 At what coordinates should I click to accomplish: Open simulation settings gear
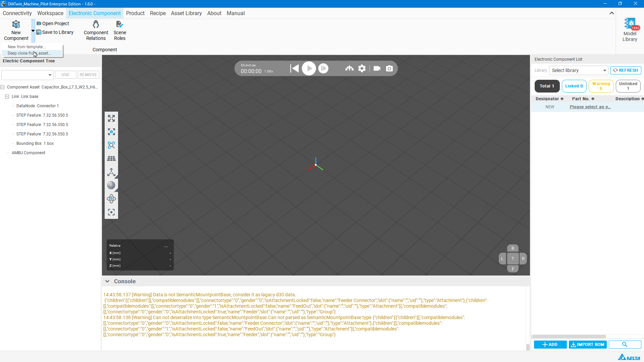362,68
